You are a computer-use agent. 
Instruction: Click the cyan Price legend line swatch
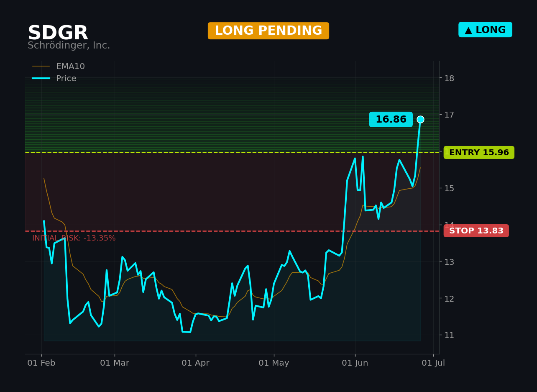point(41,79)
